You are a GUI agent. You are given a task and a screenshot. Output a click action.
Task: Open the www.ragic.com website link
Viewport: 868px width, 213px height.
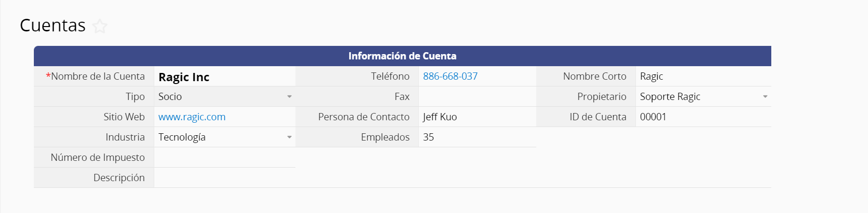[x=192, y=117]
